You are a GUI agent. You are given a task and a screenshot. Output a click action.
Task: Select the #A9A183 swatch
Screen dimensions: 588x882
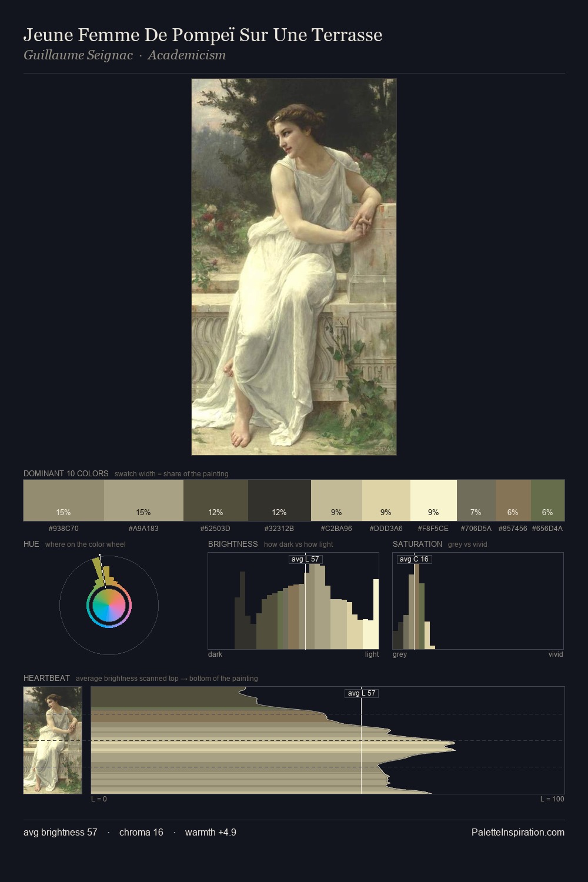coord(143,500)
